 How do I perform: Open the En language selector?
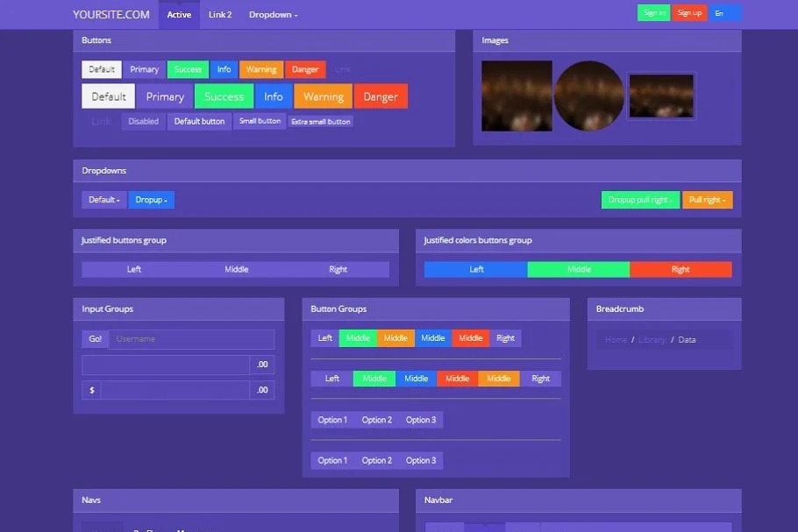tap(725, 13)
